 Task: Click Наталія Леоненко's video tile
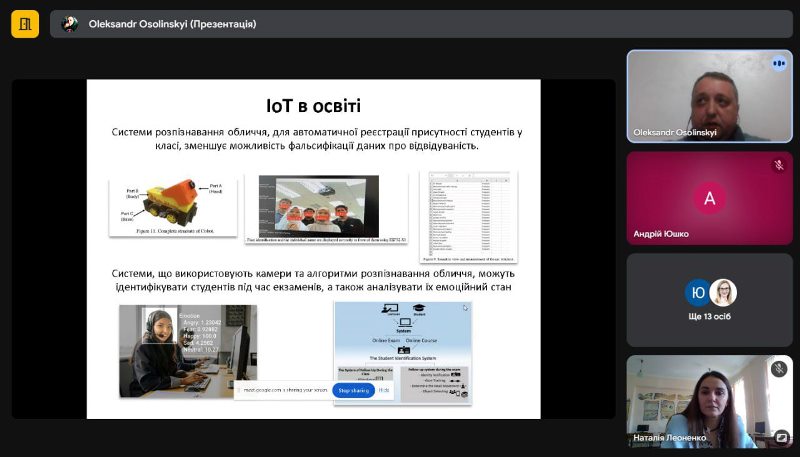[x=709, y=400]
